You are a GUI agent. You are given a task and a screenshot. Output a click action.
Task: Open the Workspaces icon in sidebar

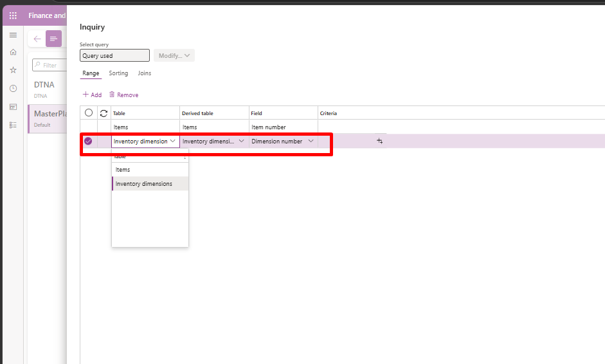(x=13, y=107)
